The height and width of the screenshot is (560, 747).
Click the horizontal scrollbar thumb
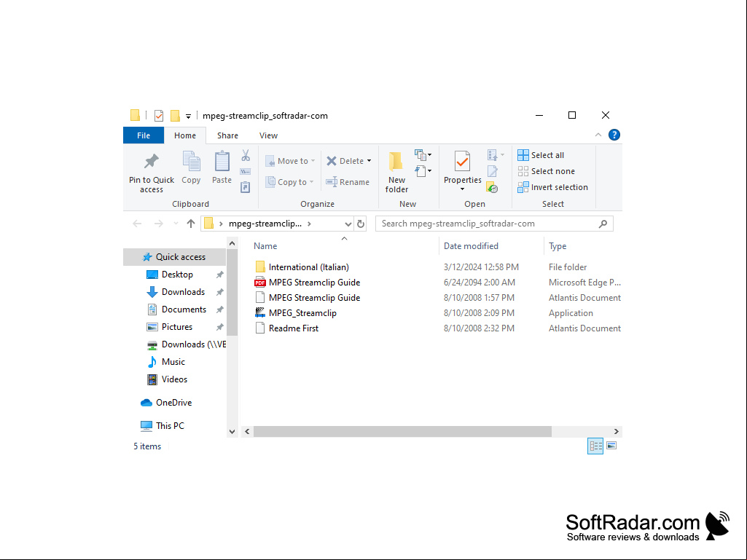tap(402, 432)
